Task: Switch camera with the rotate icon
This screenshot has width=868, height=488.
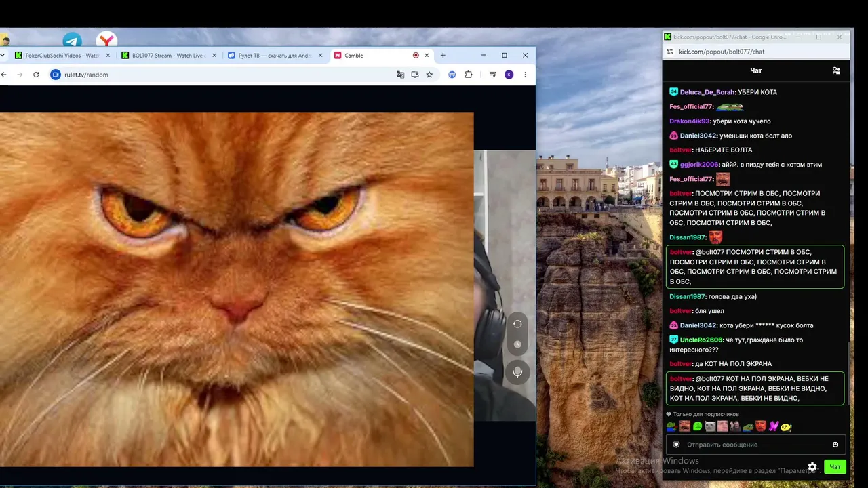Action: [517, 324]
